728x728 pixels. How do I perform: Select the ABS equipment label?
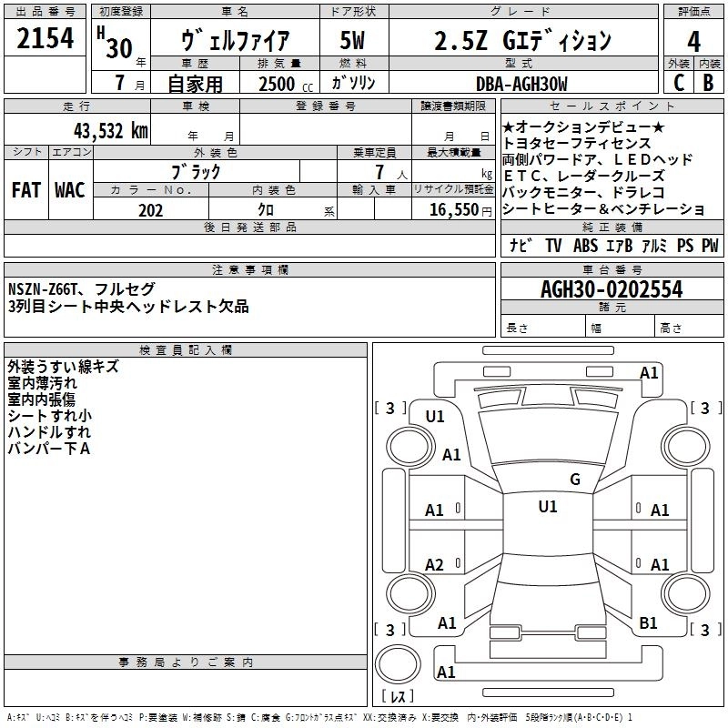point(587,246)
